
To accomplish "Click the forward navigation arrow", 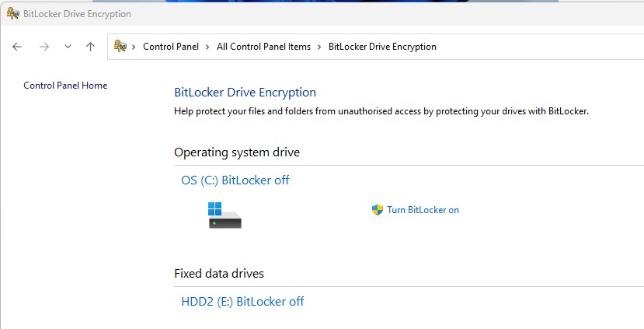I will point(44,47).
